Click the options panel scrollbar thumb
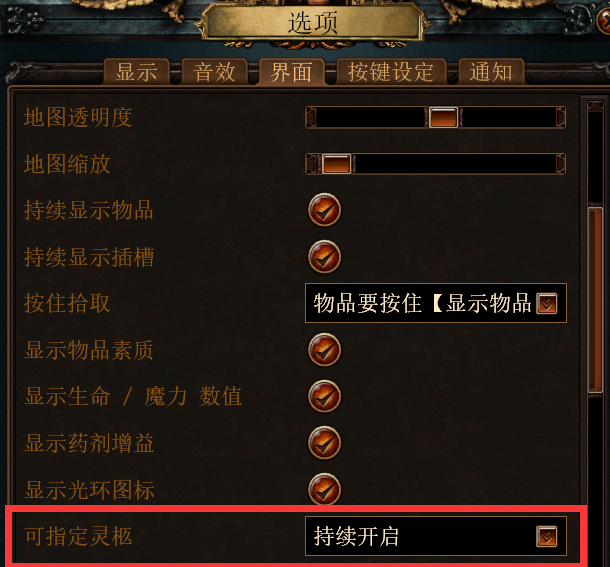 coord(595,300)
